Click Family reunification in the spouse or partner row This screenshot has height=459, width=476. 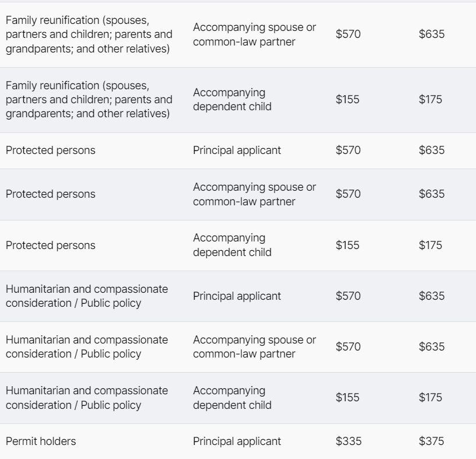89,34
